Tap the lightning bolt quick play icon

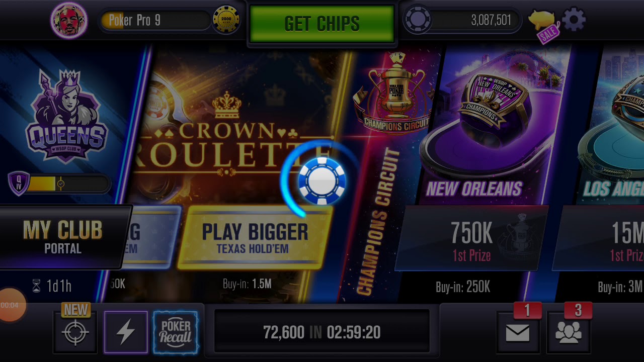coord(126,332)
